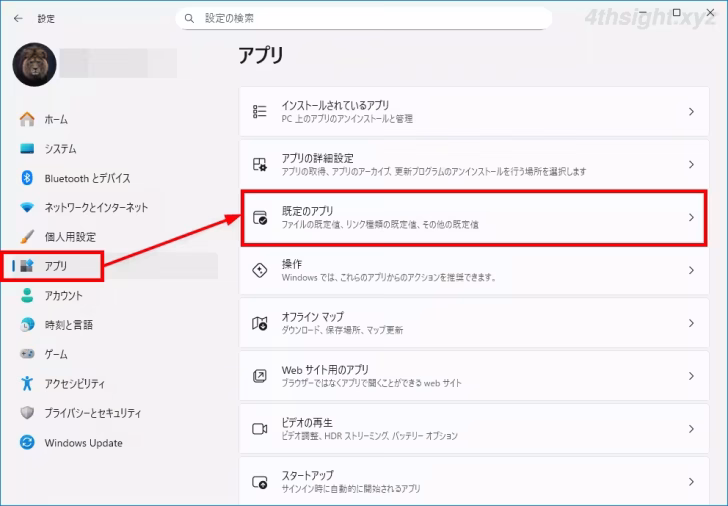
Task: Select アカウント in sidebar
Action: [115, 295]
